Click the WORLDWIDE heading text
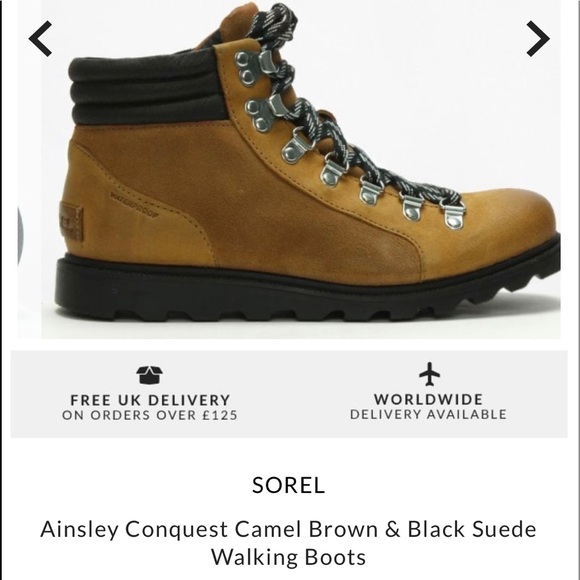 428,399
